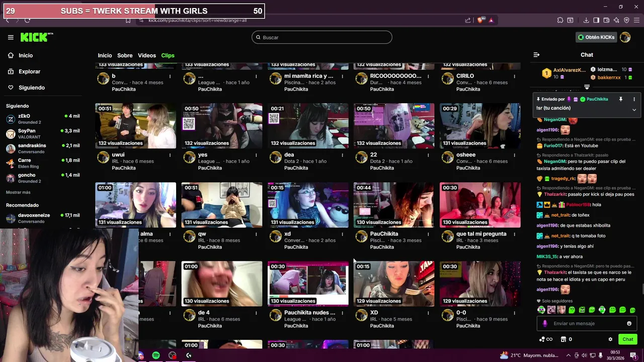Open Windows notification center icon
The image size is (644, 362).
[633, 355]
